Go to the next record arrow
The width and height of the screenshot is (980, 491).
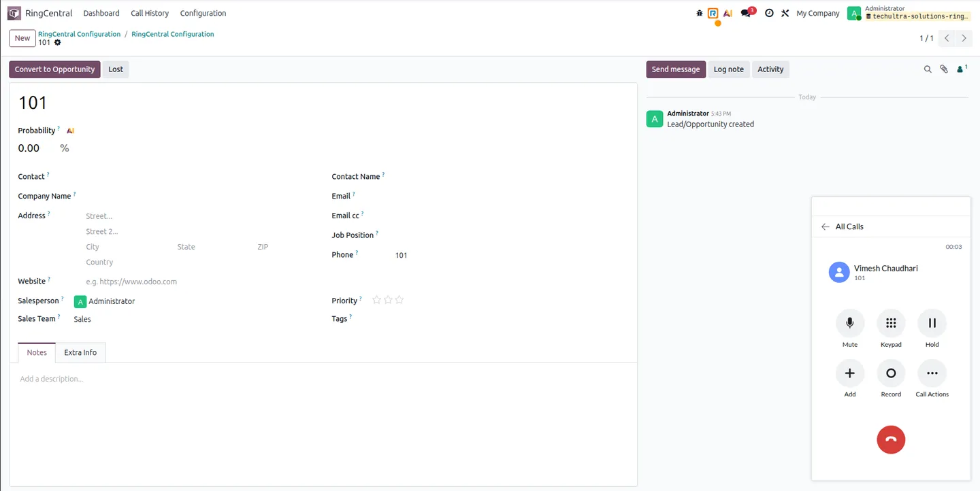(x=964, y=38)
